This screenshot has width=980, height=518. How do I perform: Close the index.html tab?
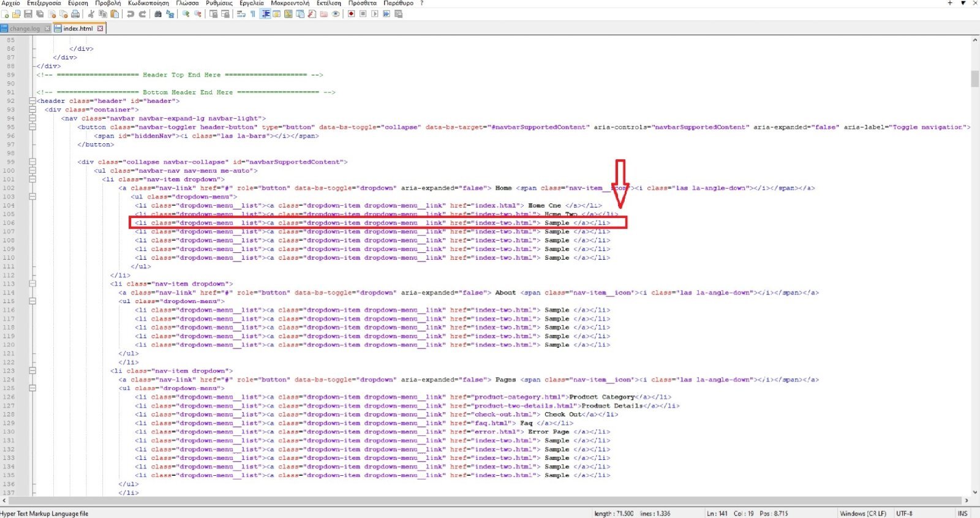tap(100, 28)
